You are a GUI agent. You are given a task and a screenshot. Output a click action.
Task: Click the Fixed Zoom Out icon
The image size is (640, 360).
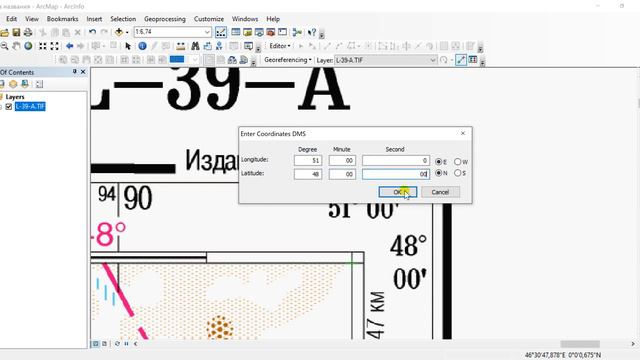[54, 46]
